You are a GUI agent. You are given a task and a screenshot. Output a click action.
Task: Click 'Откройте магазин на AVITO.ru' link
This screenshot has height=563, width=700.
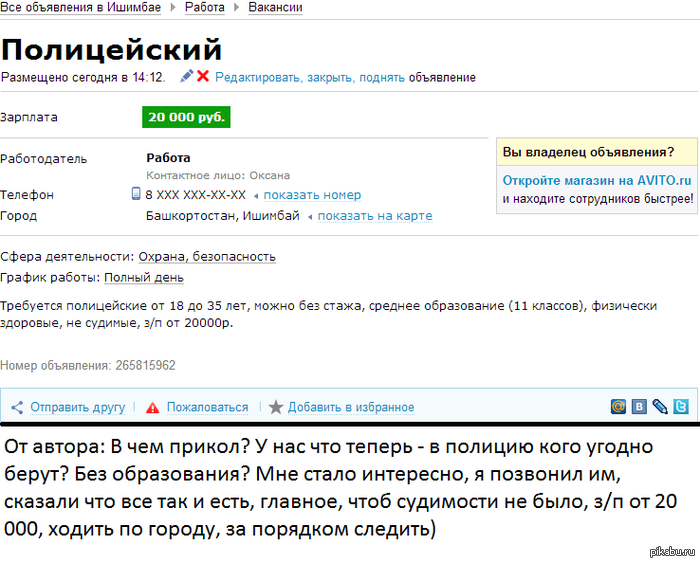[x=596, y=181]
